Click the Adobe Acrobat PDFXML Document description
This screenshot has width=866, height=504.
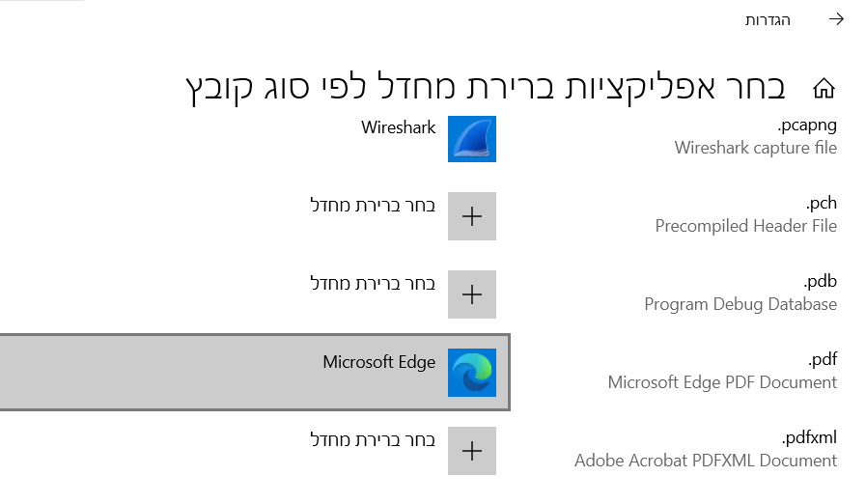coord(706,461)
